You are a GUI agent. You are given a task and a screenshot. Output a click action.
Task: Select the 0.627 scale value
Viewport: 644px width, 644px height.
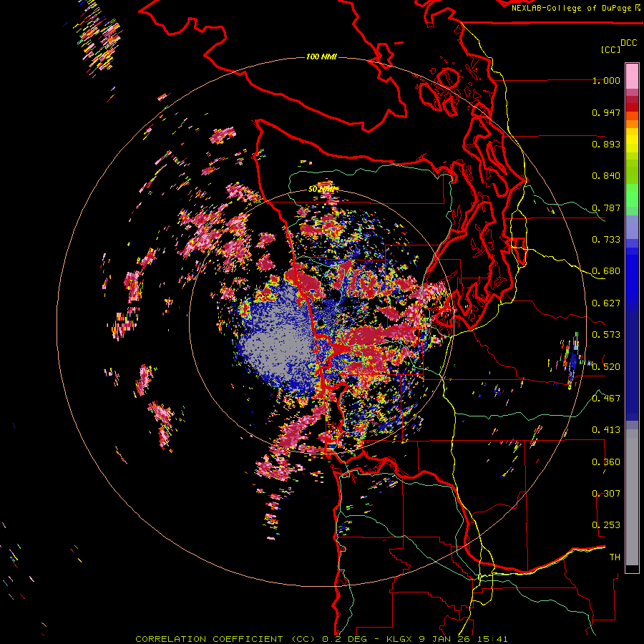coord(606,303)
